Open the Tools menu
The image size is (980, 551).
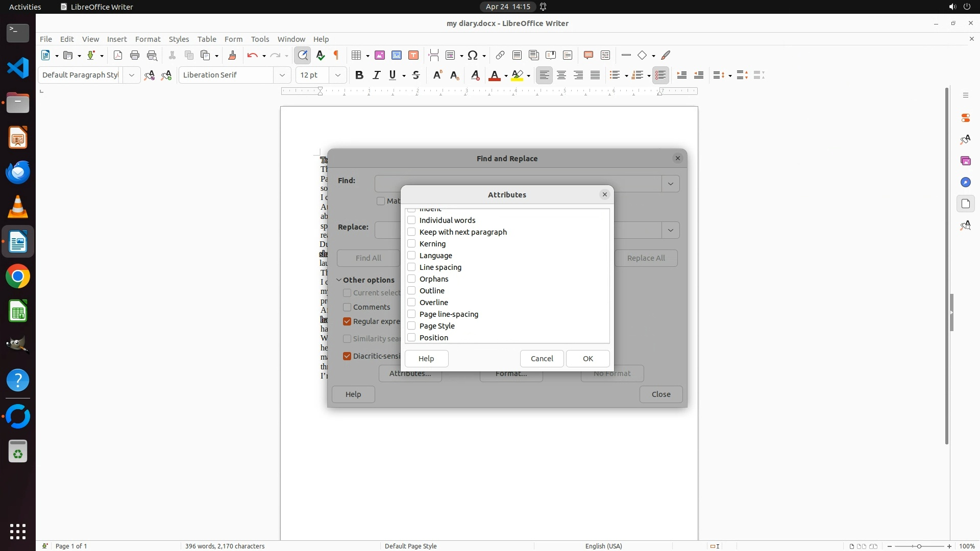[260, 39]
